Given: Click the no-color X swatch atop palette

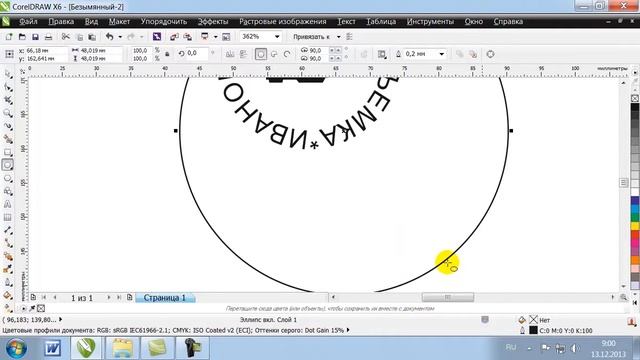Looking at the screenshot, I should coord(635,98).
